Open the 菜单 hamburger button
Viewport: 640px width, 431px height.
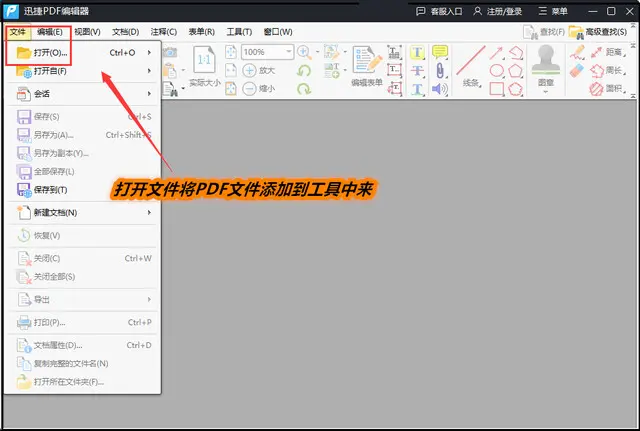(553, 11)
